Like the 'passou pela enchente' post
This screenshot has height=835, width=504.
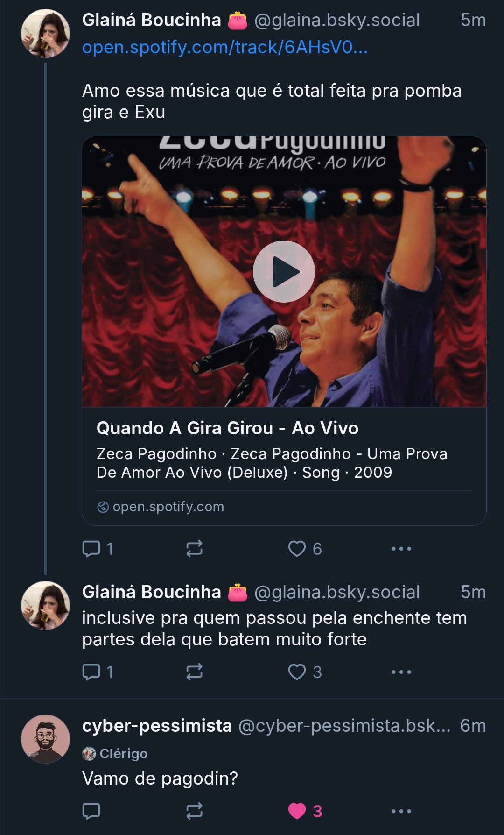[297, 672]
